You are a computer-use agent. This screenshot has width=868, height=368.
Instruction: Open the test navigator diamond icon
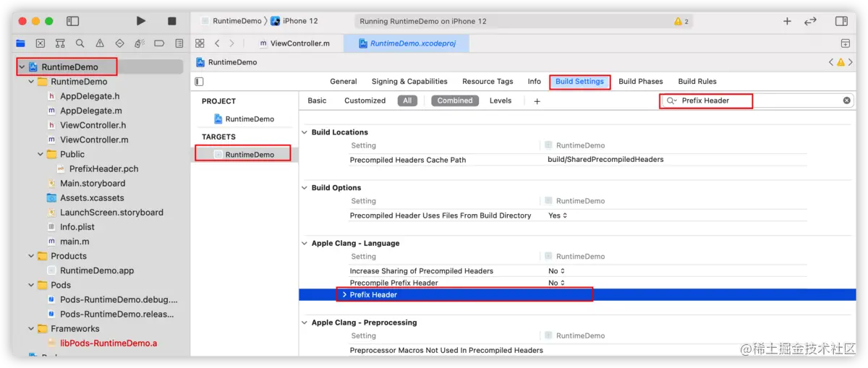click(x=120, y=43)
